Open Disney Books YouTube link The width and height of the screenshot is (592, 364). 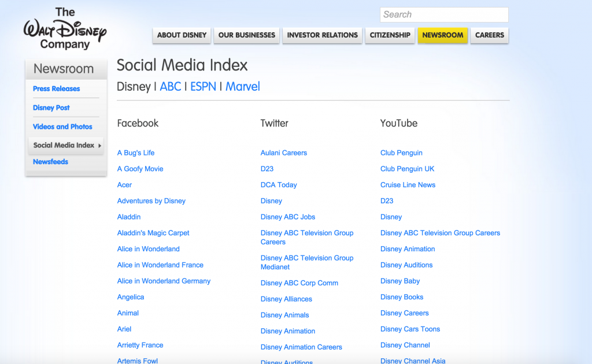[x=402, y=297]
